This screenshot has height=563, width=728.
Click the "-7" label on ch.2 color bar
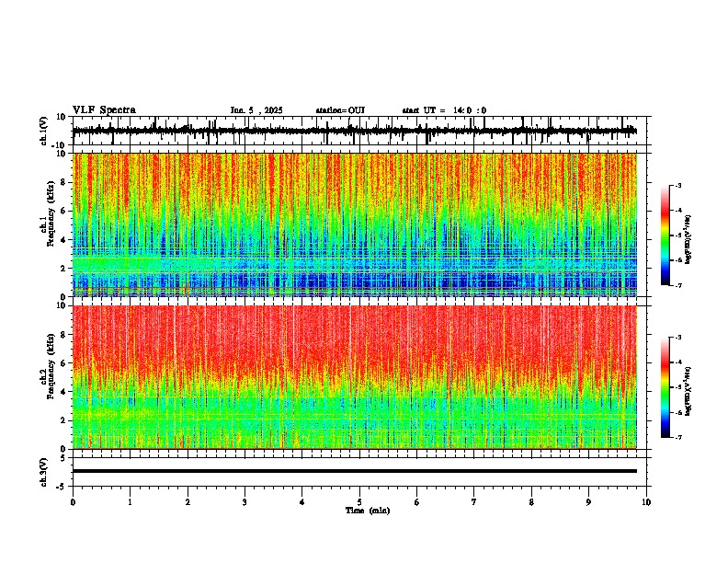[x=677, y=438]
